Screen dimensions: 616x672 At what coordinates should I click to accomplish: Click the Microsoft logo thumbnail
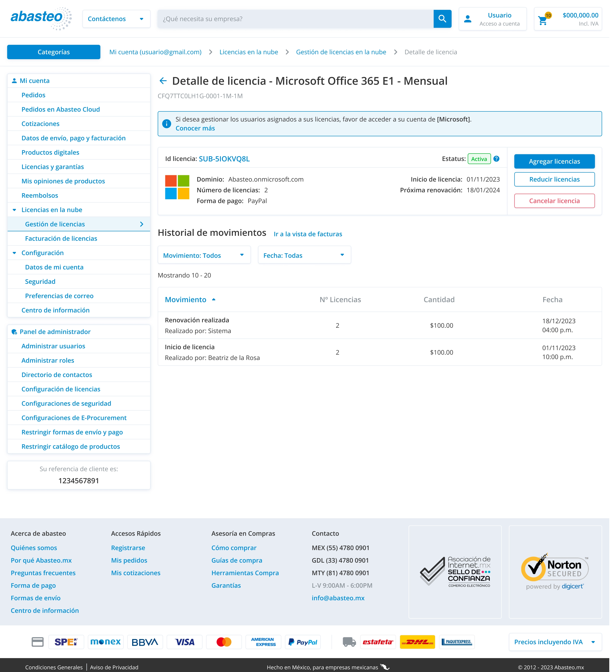[x=177, y=187]
